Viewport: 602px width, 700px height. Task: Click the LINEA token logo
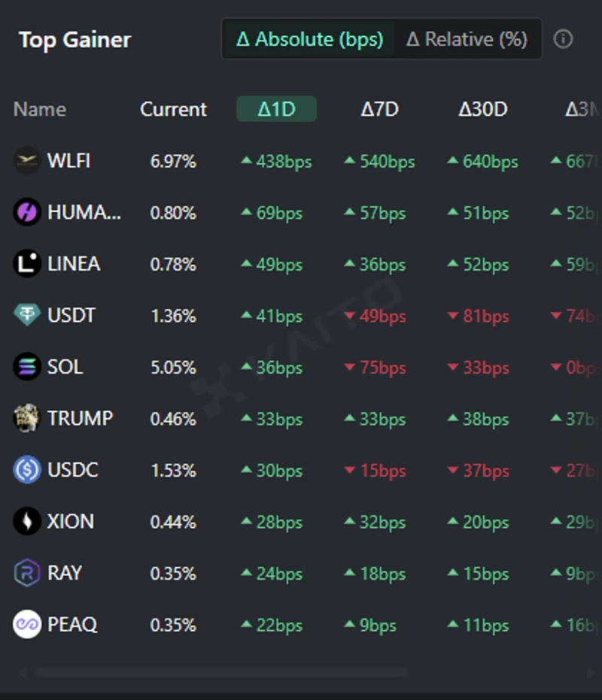click(x=27, y=264)
